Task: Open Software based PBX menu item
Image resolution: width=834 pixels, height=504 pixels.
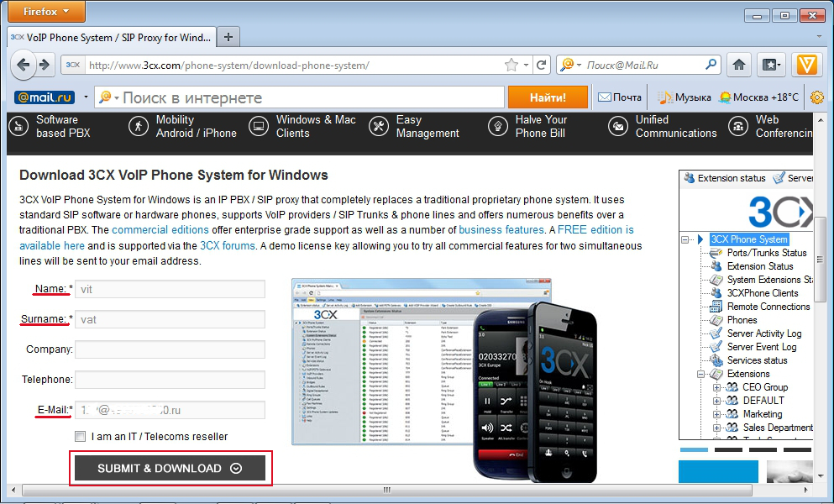Action: point(63,127)
